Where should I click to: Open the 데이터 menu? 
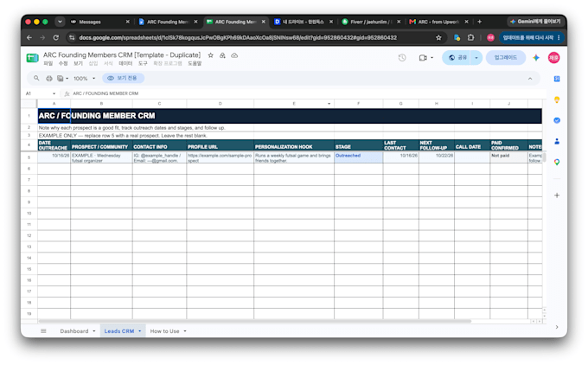click(x=125, y=63)
